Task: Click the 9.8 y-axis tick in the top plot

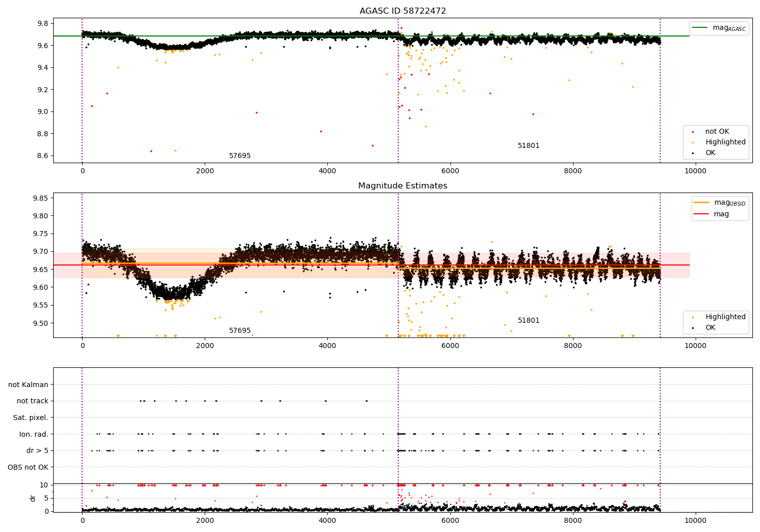Action: 43,24
